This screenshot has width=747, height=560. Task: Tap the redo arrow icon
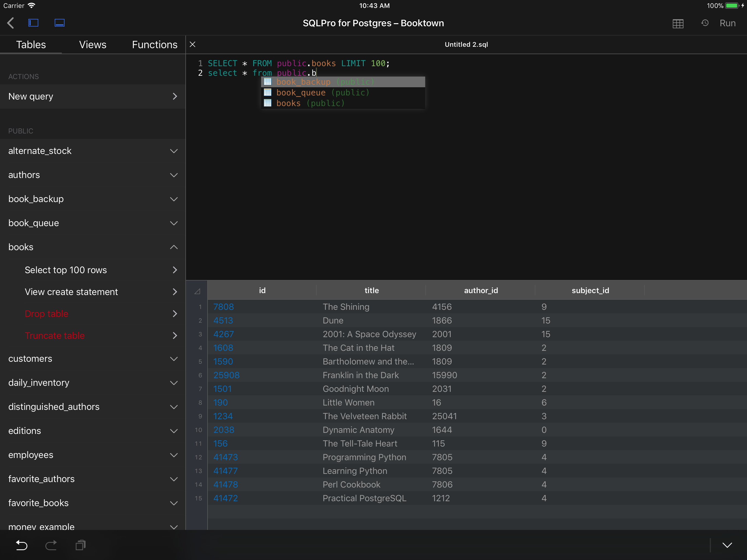pyautogui.click(x=51, y=545)
